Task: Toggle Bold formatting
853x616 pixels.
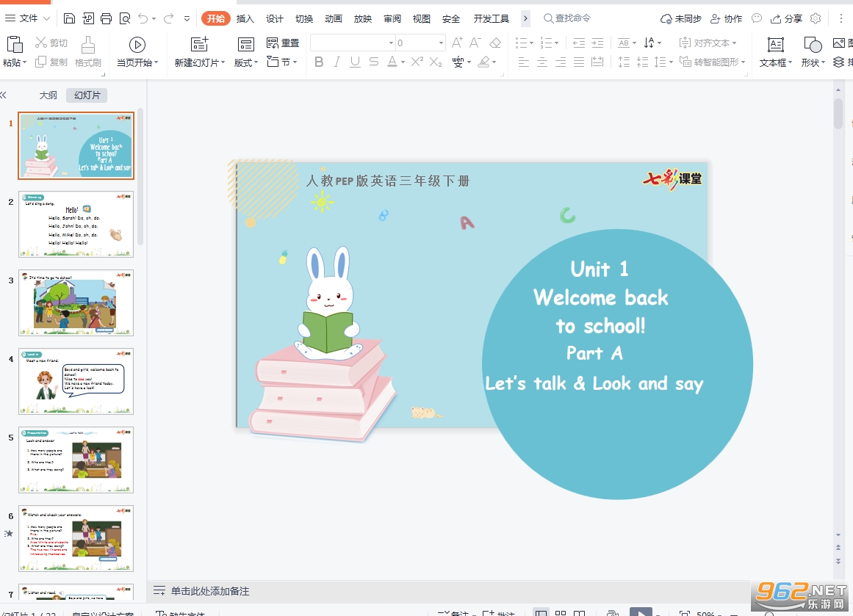Action: click(320, 62)
